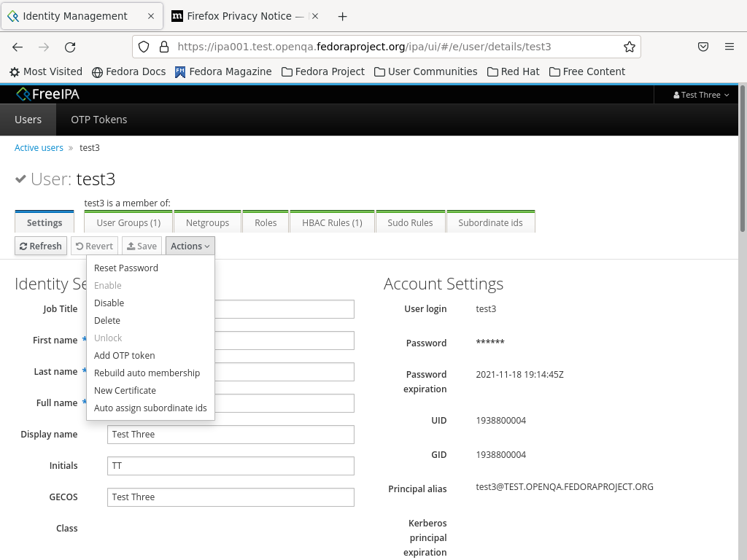The width and height of the screenshot is (747, 560).
Task: Open the Red Hat bookmark folder
Action: (x=514, y=71)
